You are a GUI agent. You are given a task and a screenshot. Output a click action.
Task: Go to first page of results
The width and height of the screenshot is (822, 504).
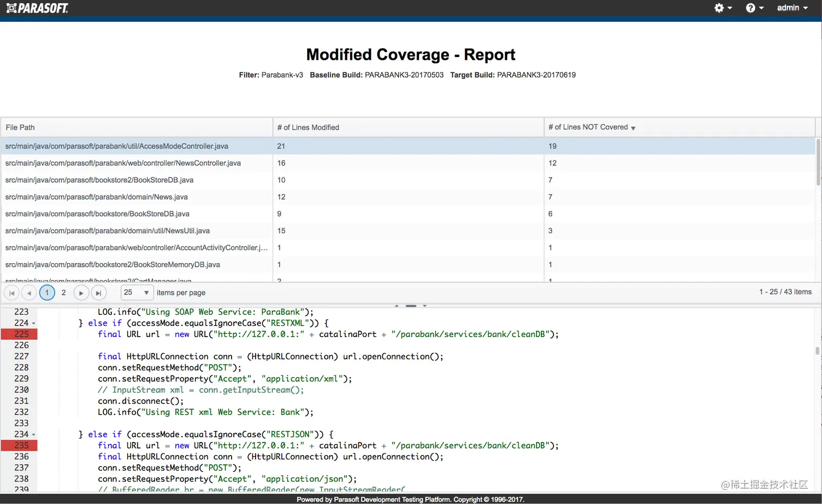[12, 293]
